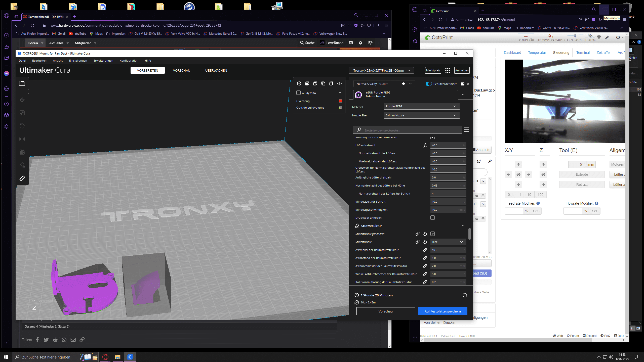The height and width of the screenshot is (362, 644).
Task: Click Outside buildvolume color swatch
Action: click(340, 108)
